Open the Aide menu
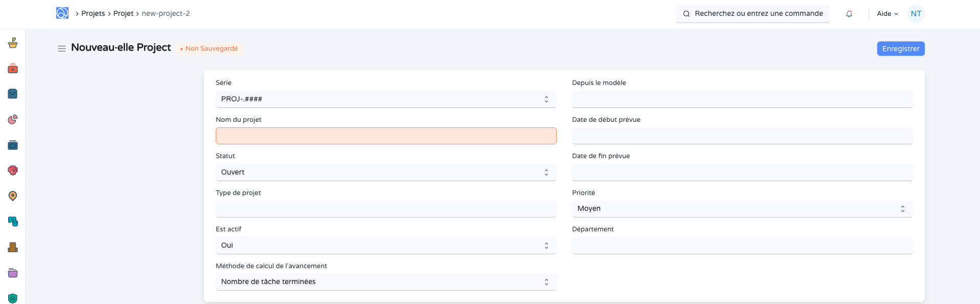980x304 pixels. point(887,14)
